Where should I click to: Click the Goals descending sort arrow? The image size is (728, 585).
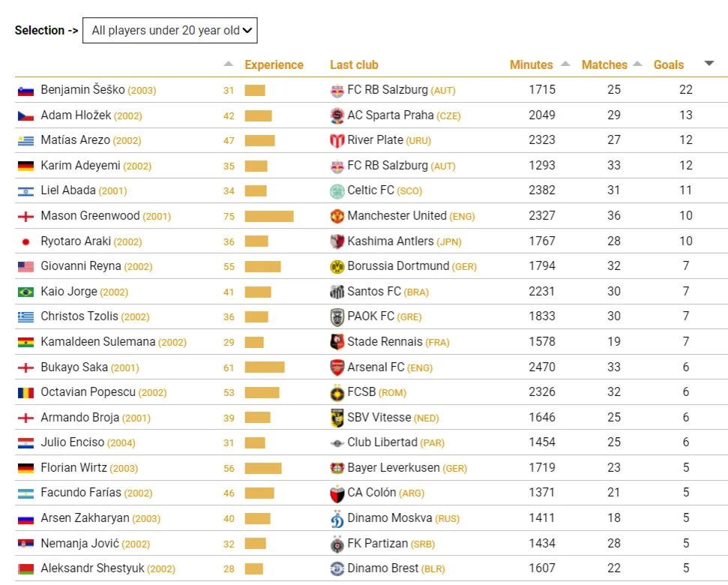709,64
